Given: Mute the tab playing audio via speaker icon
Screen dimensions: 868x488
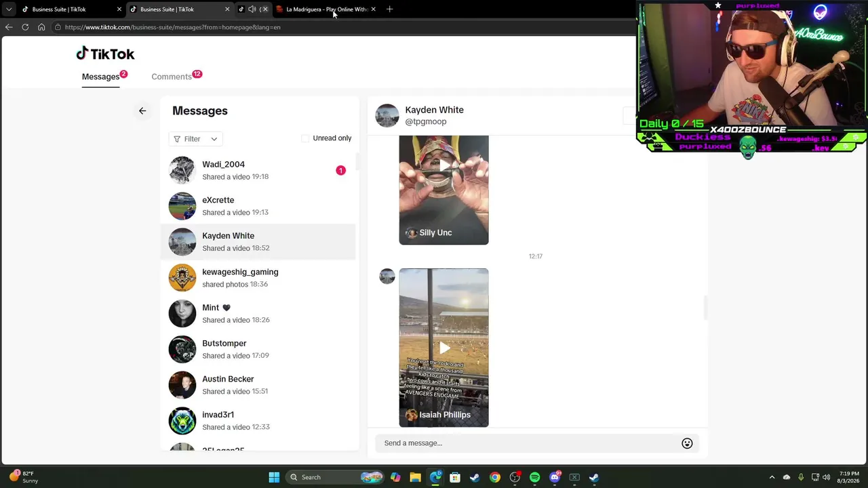Looking at the screenshot, I should (252, 9).
